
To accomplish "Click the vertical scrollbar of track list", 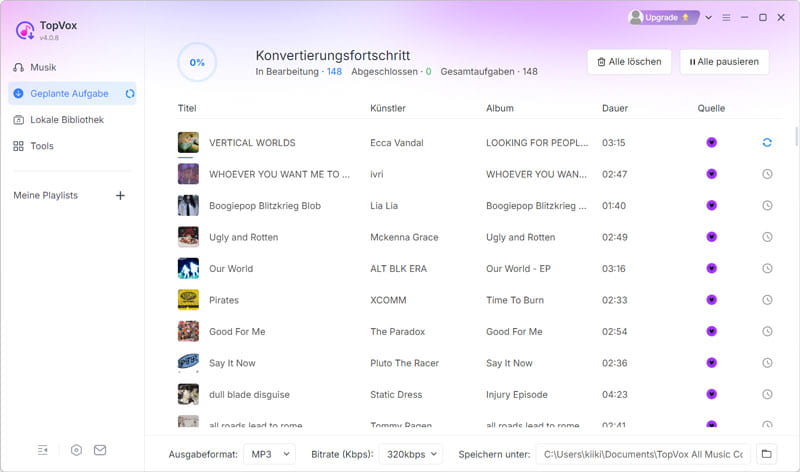I will tap(796, 136).
